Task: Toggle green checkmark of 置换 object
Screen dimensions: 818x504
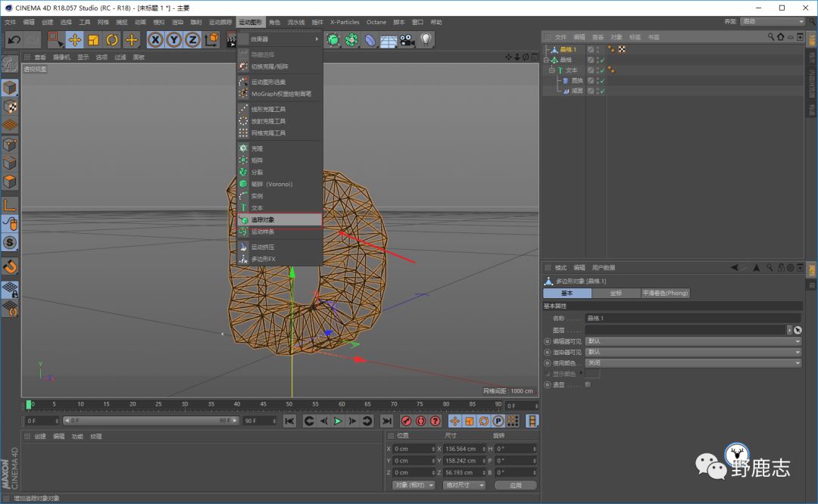Action: 601,81
